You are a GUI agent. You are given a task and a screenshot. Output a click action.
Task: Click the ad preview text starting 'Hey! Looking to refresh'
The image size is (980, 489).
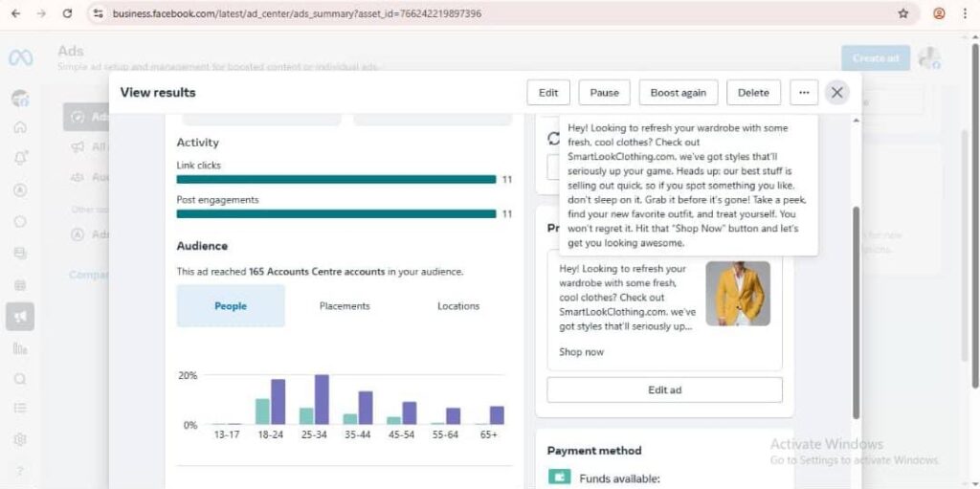coord(628,297)
